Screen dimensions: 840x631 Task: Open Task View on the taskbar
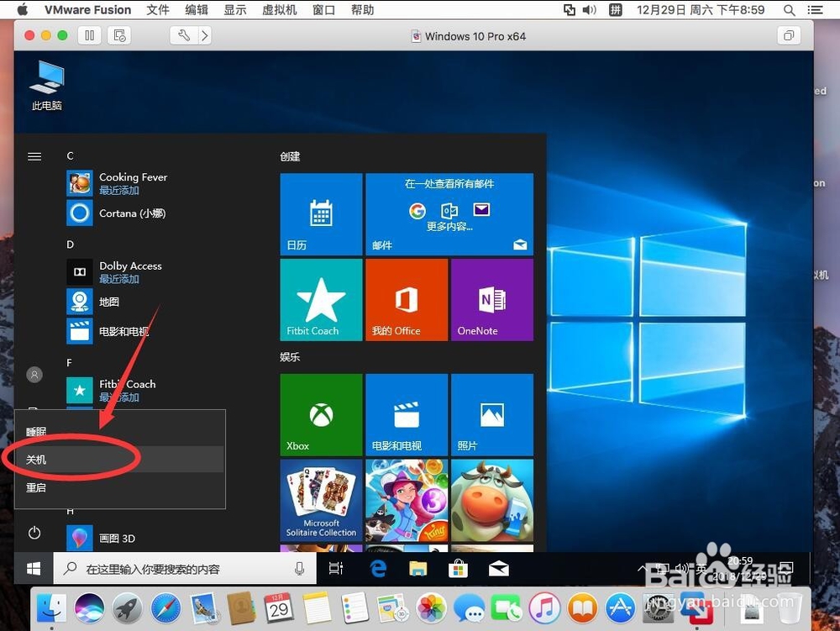pos(336,568)
